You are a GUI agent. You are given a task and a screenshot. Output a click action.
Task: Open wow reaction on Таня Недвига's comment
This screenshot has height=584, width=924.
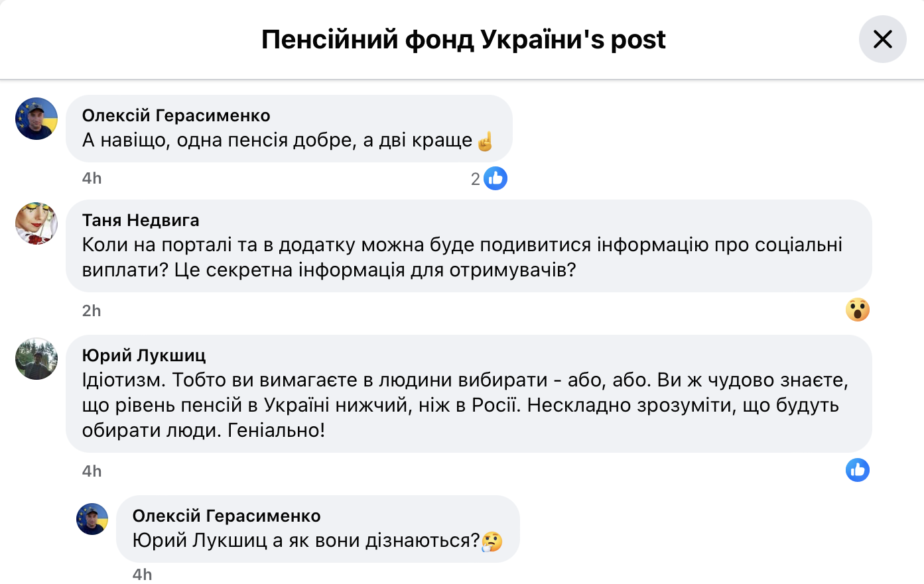pyautogui.click(x=857, y=310)
